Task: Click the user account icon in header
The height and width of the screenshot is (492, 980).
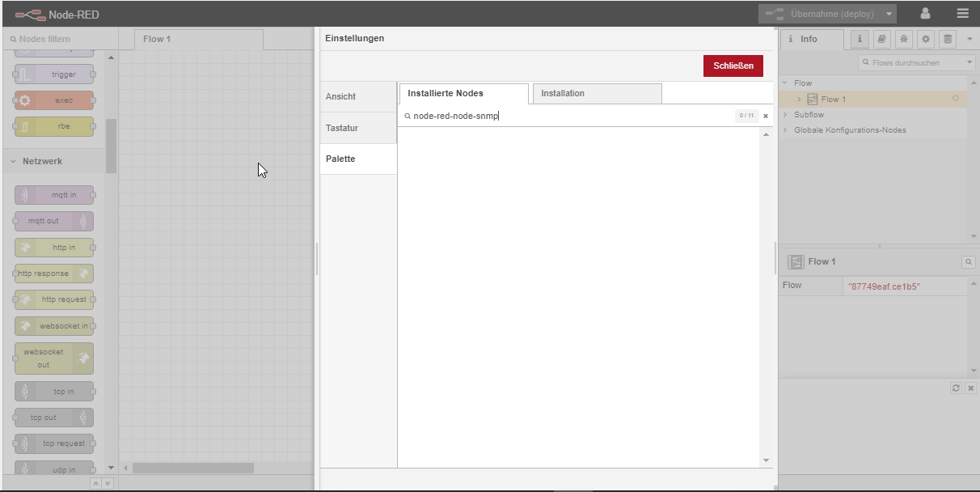Action: click(925, 14)
